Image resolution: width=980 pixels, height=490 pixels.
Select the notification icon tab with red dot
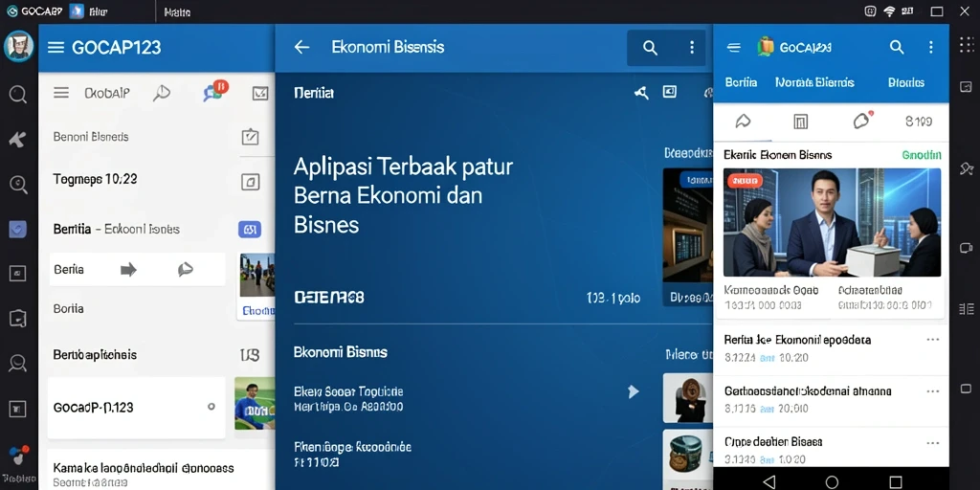(x=862, y=120)
